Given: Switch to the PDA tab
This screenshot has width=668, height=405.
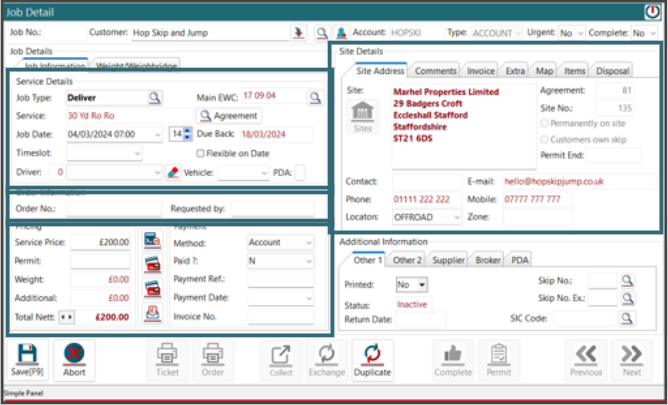Looking at the screenshot, I should point(519,260).
